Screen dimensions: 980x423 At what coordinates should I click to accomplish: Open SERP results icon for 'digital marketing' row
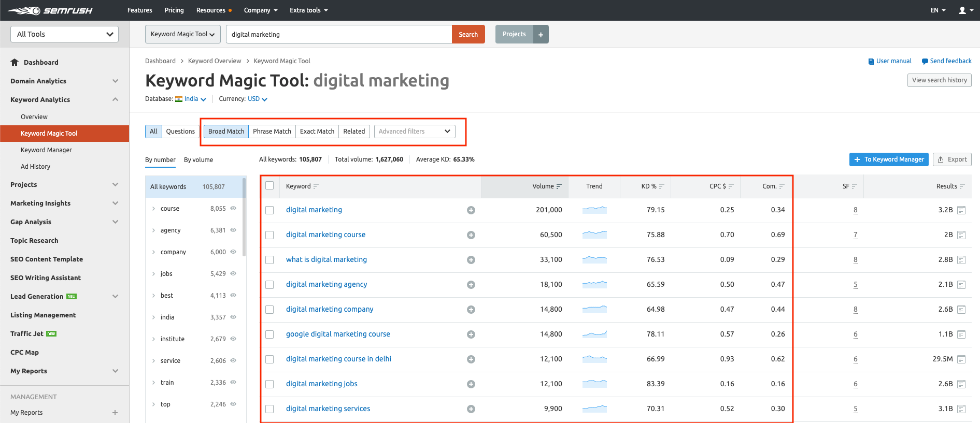[x=961, y=210]
